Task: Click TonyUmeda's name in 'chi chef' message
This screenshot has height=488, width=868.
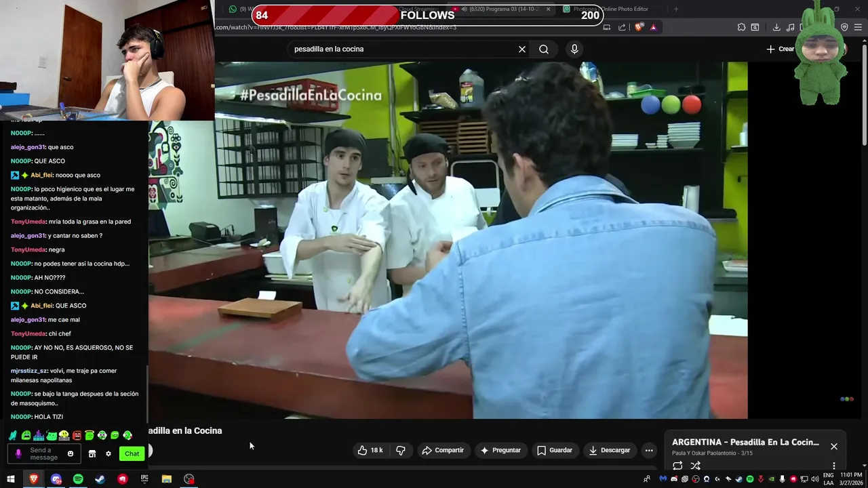Action: tap(28, 333)
